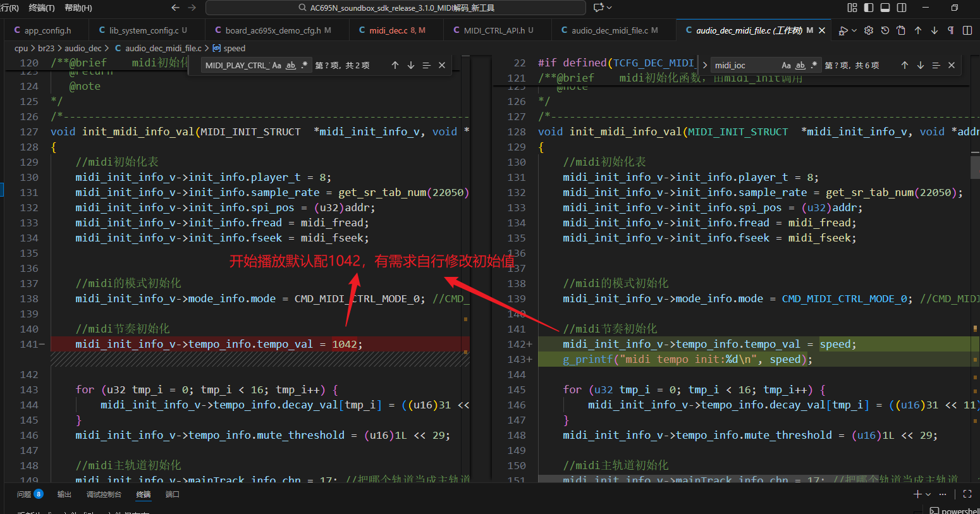This screenshot has width=980, height=514.
Task: Click the command center search box
Action: click(396, 8)
